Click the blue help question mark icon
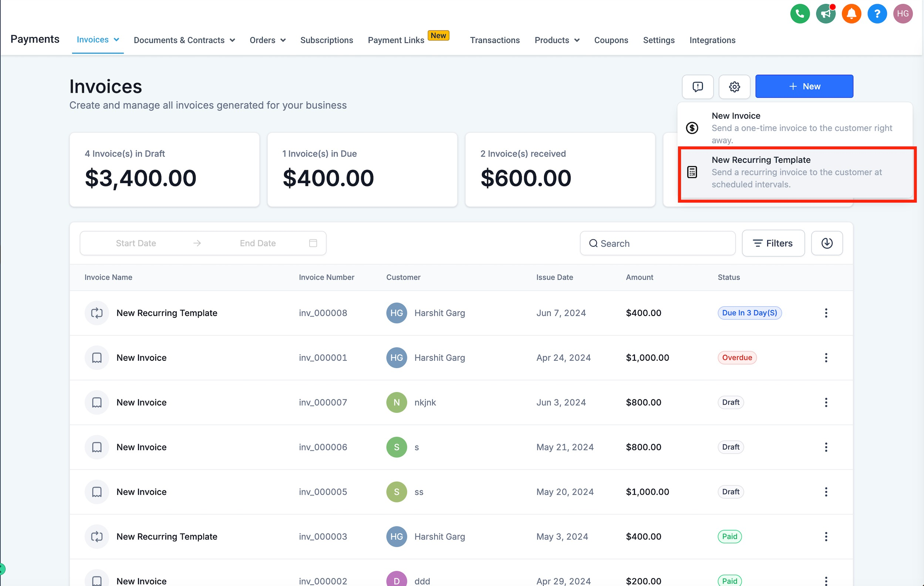 click(877, 14)
